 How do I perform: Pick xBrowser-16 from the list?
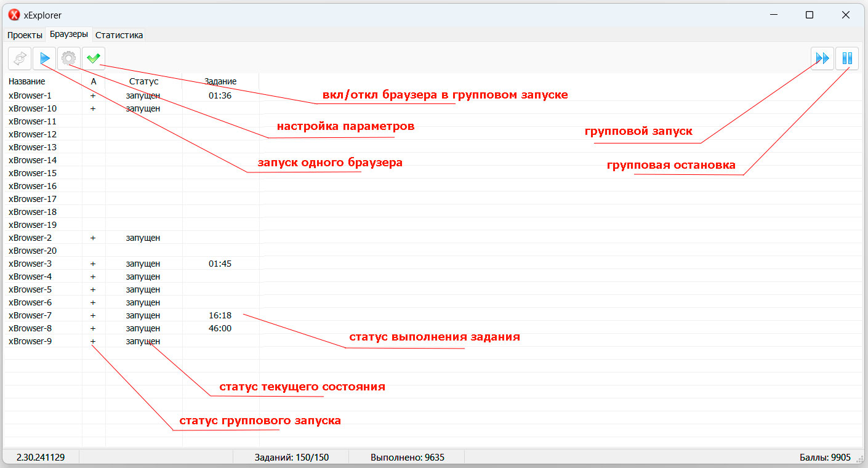coord(132,186)
